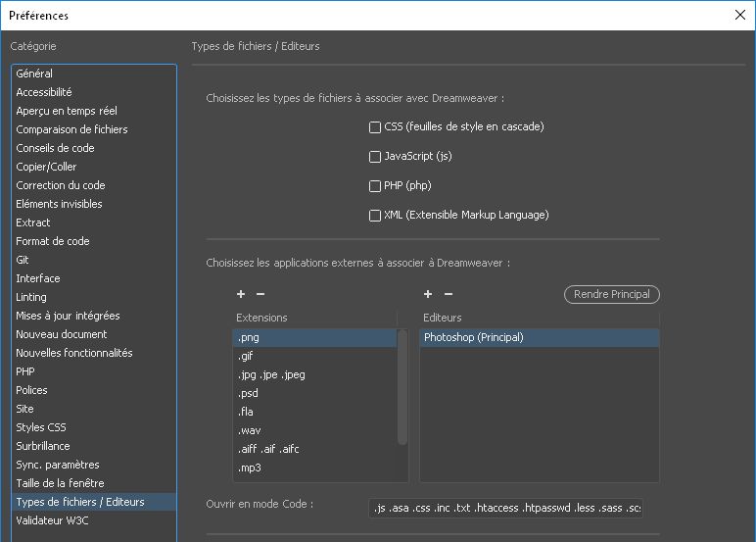This screenshot has width=756, height=542.
Task: Open the Accessibilité category
Action: (94, 92)
